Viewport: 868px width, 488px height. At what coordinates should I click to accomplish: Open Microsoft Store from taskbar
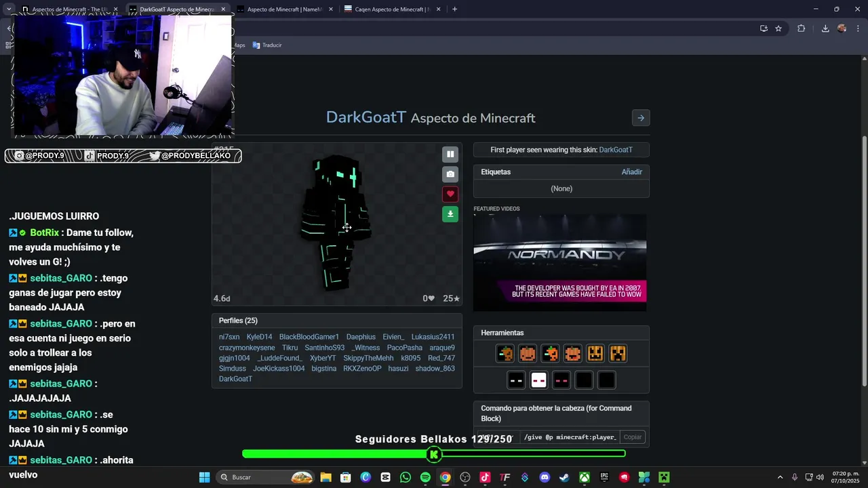coord(346,477)
